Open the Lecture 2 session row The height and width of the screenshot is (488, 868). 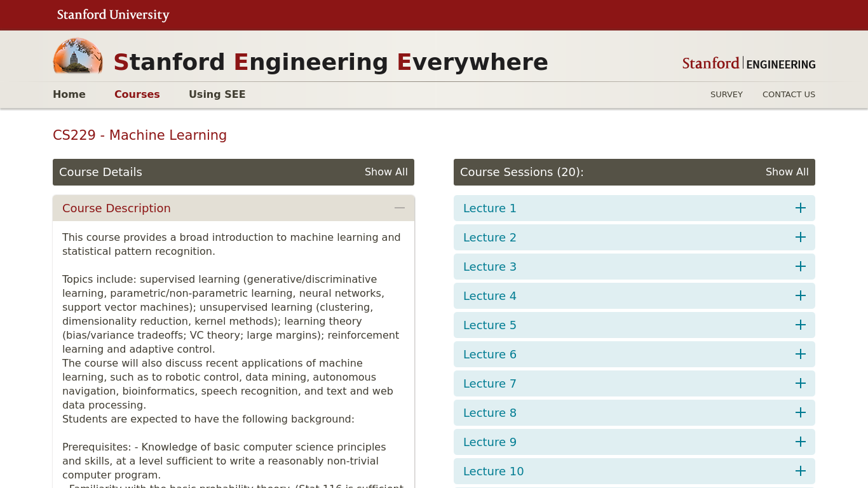point(634,237)
